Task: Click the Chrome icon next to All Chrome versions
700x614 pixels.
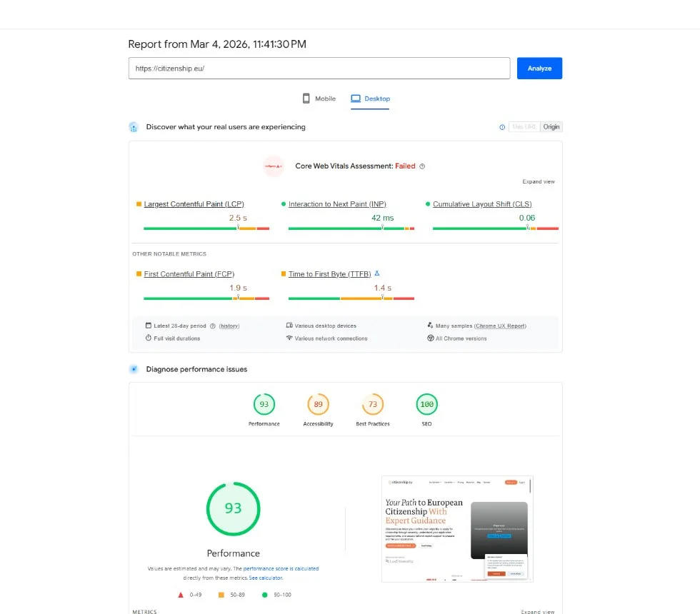Action: coord(430,338)
